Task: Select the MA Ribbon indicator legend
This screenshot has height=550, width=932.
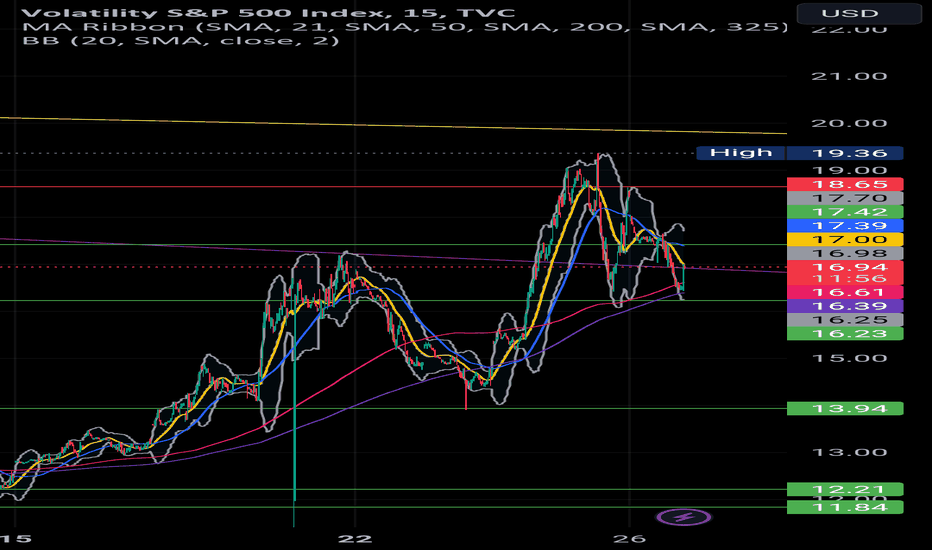Action: click(x=405, y=27)
